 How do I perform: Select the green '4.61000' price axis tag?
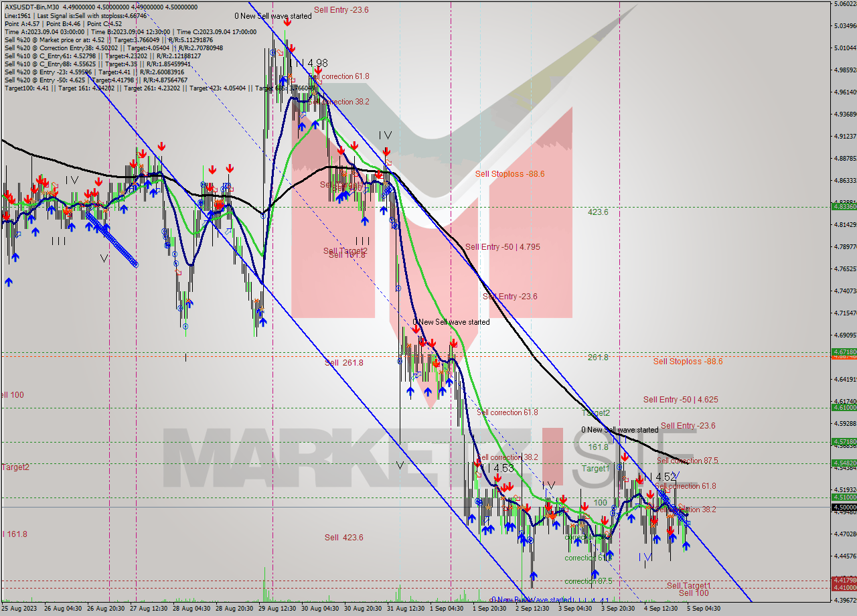tap(844, 407)
